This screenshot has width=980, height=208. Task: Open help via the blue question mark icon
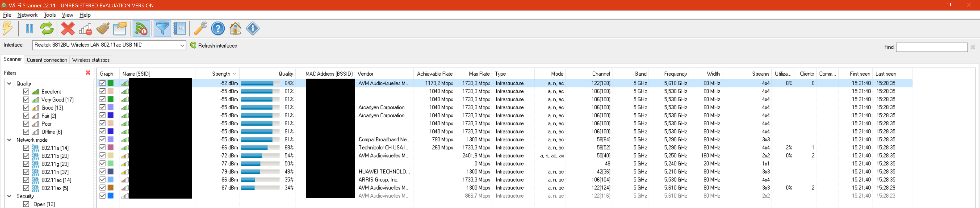(x=218, y=29)
